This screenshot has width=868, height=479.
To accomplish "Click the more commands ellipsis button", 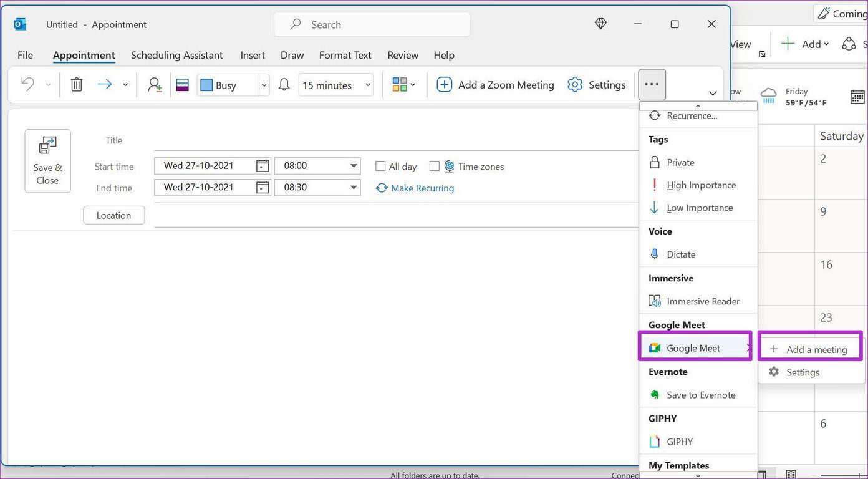I will [x=652, y=84].
